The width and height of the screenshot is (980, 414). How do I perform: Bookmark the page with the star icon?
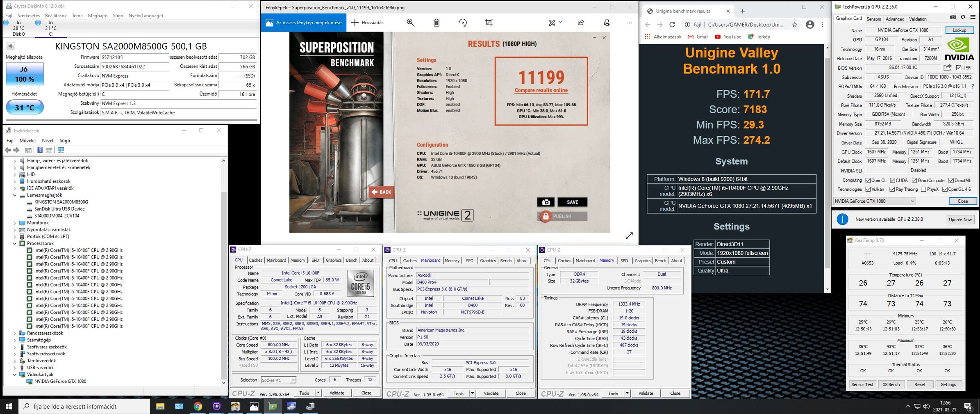[x=795, y=25]
